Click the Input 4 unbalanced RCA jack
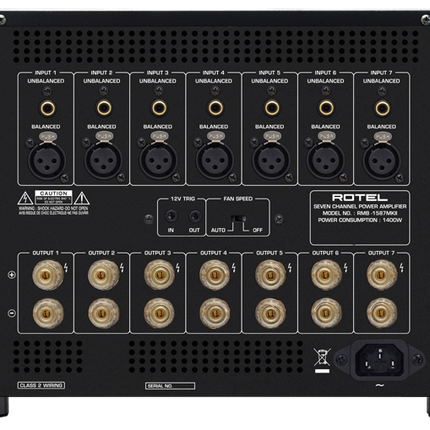Viewport: 430px width, 430px height. point(216,108)
